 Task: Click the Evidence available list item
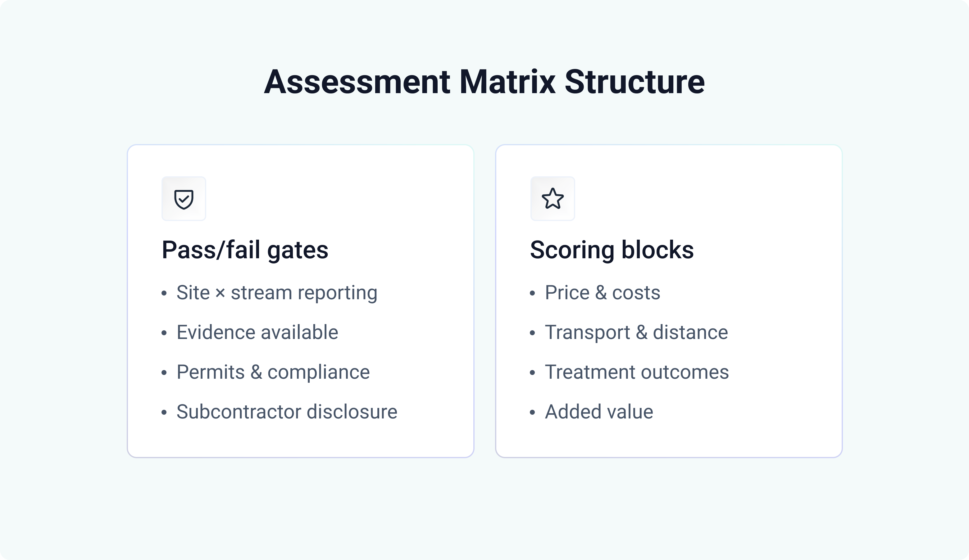[257, 332]
